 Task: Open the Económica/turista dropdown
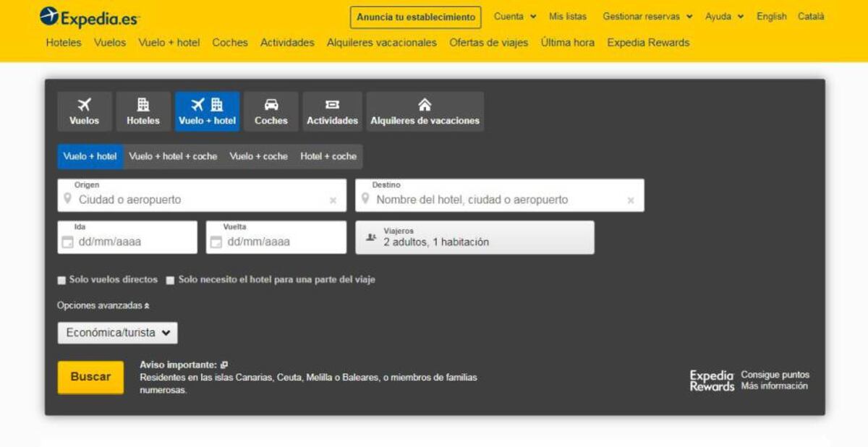117,333
